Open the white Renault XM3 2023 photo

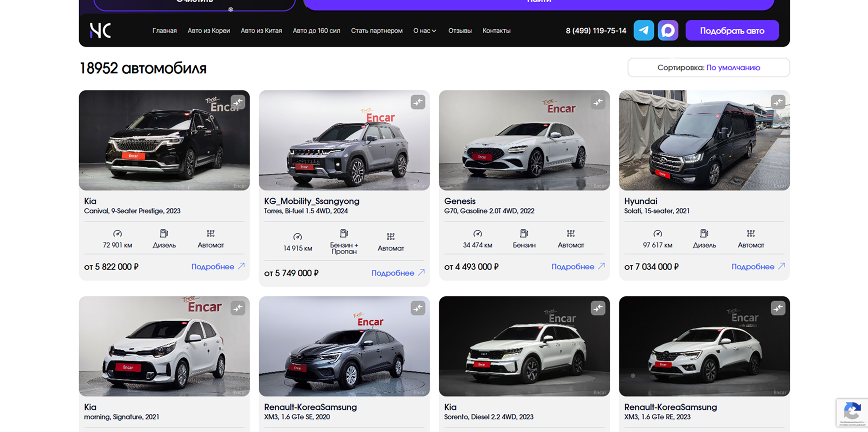(704, 346)
